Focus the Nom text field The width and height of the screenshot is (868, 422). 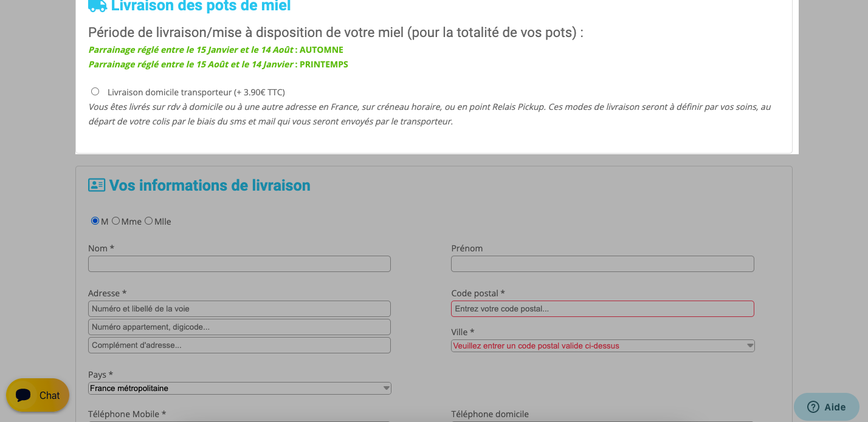(239, 264)
